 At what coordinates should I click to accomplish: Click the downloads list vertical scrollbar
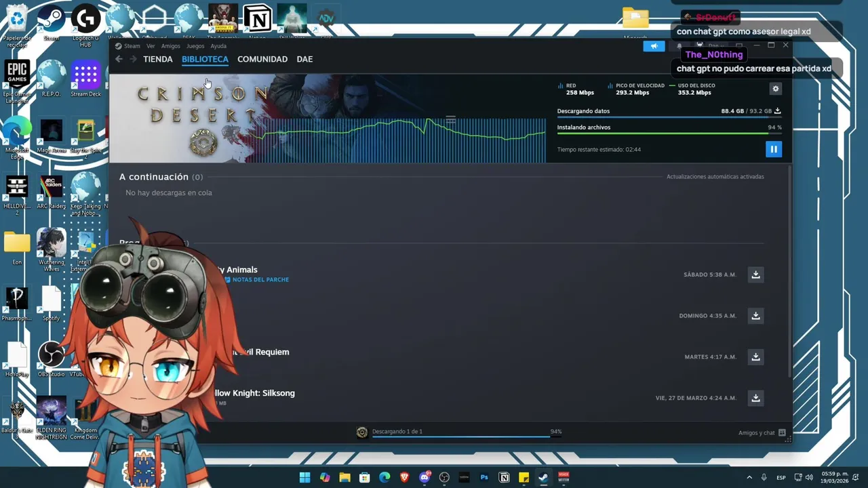(789, 271)
